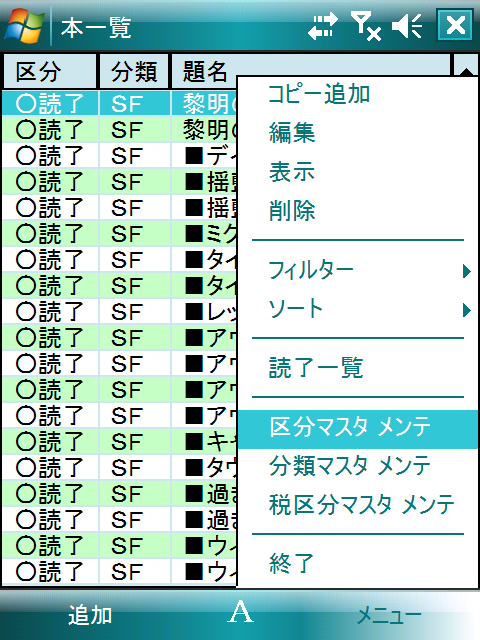Close the 本一覧 window with X
The image size is (480, 640).
(x=455, y=25)
